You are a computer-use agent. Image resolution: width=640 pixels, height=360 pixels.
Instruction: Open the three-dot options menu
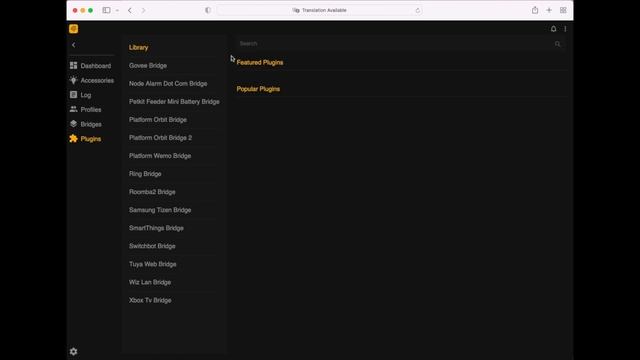pyautogui.click(x=565, y=29)
